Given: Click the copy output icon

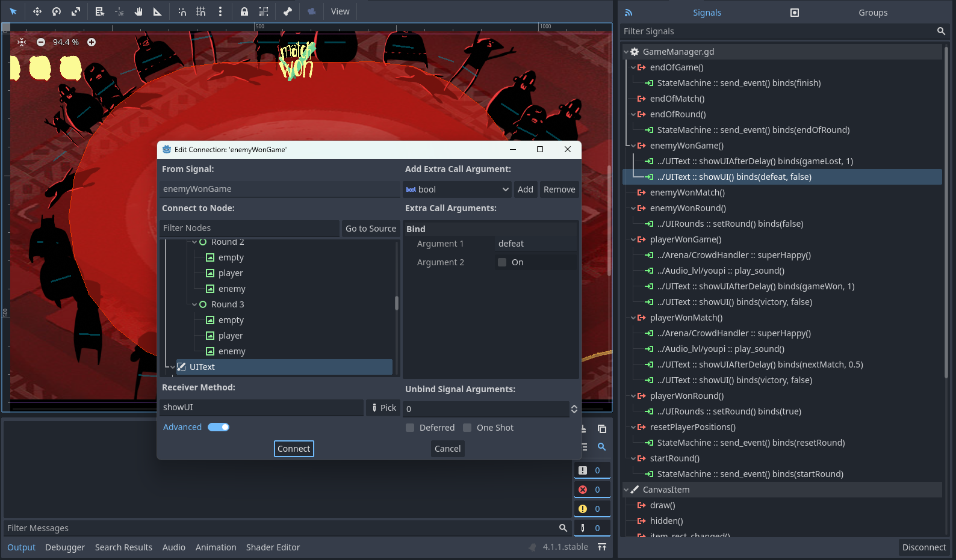Looking at the screenshot, I should point(601,429).
